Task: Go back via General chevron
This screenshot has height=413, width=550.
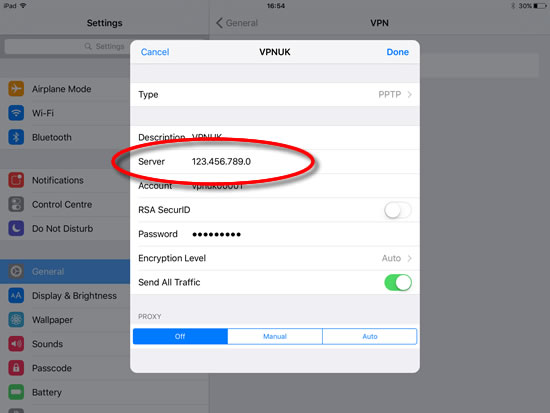Action: pos(220,23)
